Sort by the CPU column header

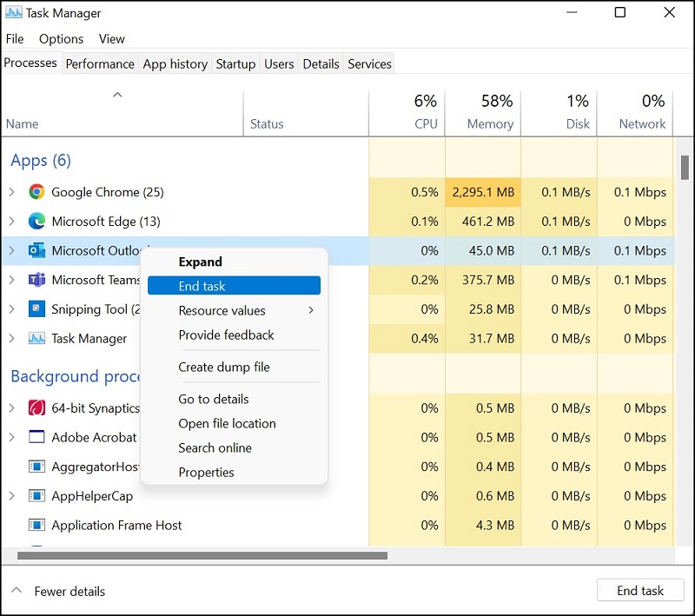click(407, 113)
